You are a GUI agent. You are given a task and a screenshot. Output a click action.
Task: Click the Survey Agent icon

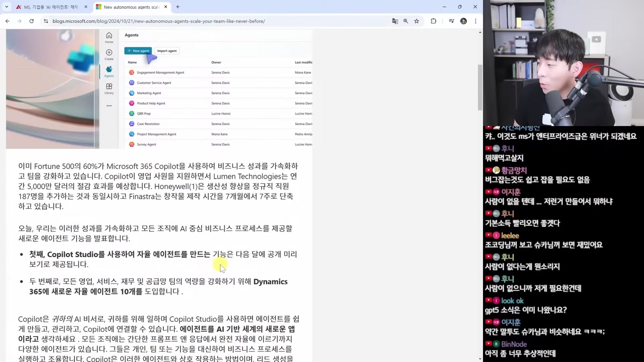[x=132, y=144]
